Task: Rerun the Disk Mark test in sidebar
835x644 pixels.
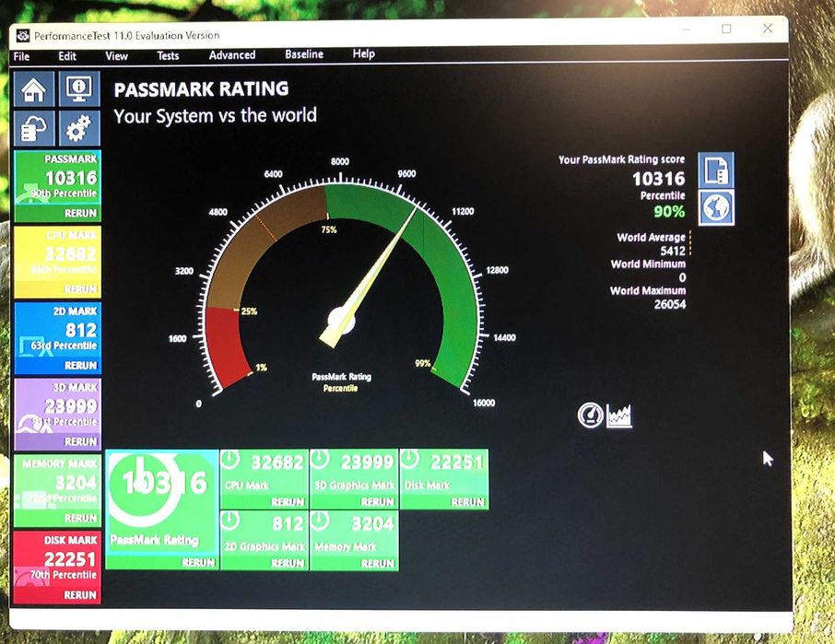Action: coord(80,595)
